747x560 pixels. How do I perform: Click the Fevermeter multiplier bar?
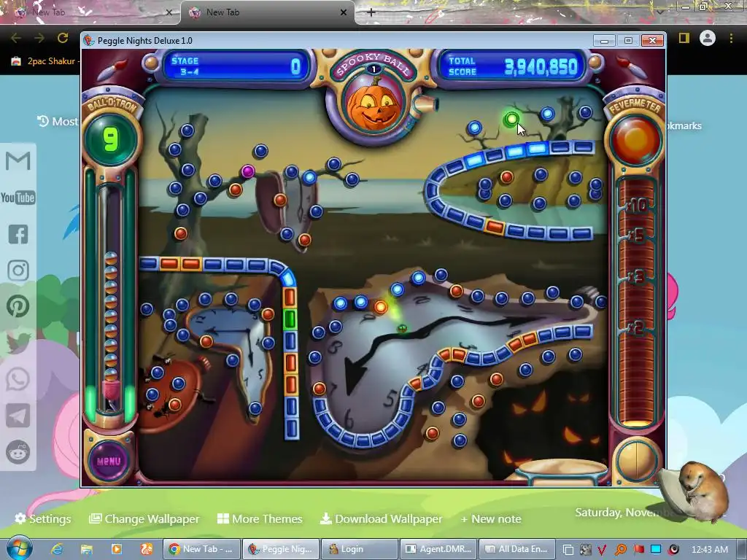pos(636,301)
